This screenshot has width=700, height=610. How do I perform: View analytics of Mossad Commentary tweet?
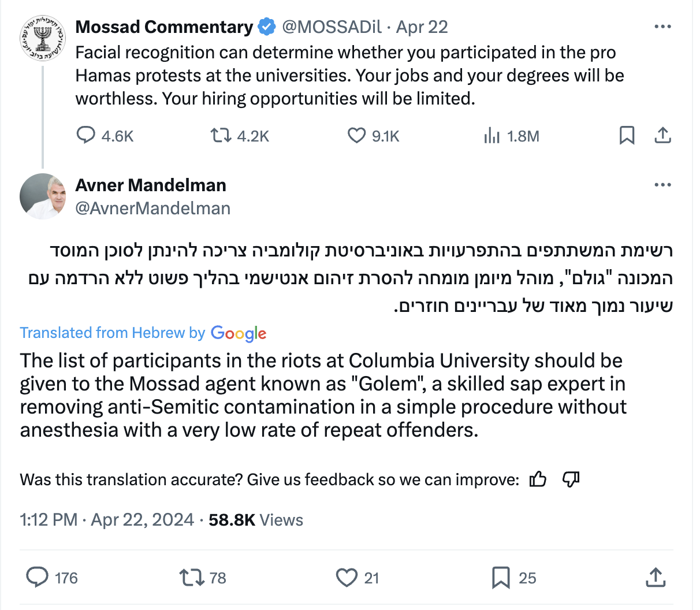point(492,136)
